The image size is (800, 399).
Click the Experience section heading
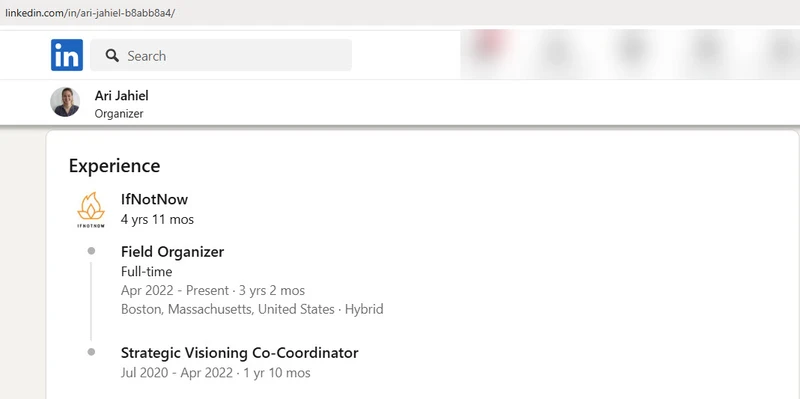click(x=114, y=166)
